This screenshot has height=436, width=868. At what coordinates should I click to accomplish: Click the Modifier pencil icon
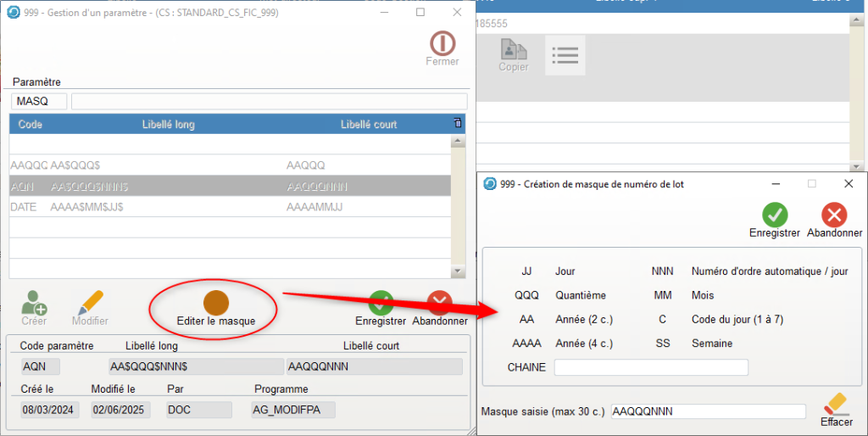pos(90,302)
